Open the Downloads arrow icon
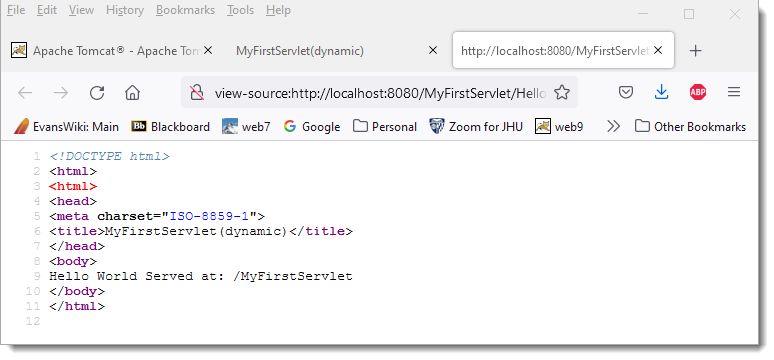 click(x=661, y=92)
